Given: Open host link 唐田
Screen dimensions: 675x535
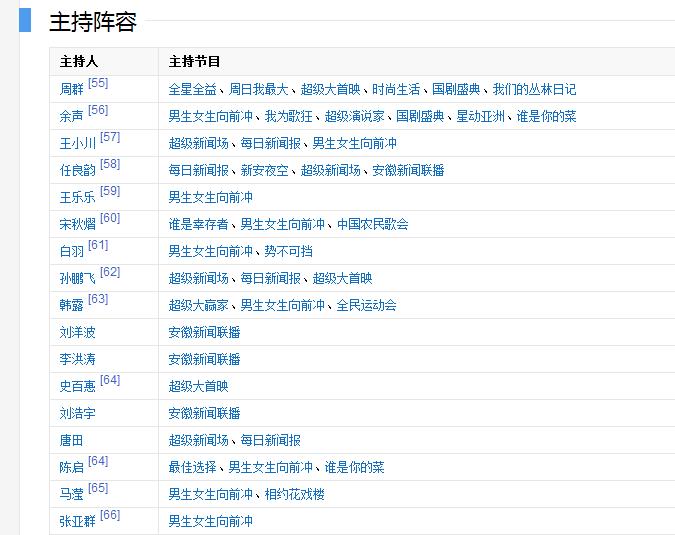Looking at the screenshot, I should (x=71, y=440).
